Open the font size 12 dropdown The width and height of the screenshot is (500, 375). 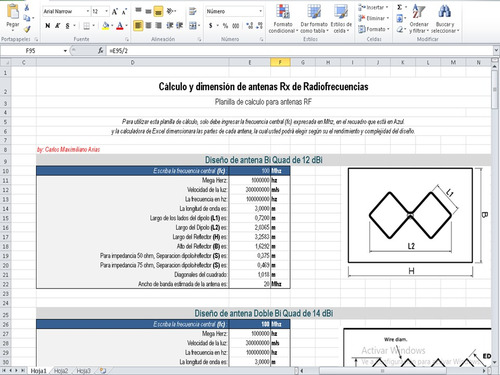point(106,11)
